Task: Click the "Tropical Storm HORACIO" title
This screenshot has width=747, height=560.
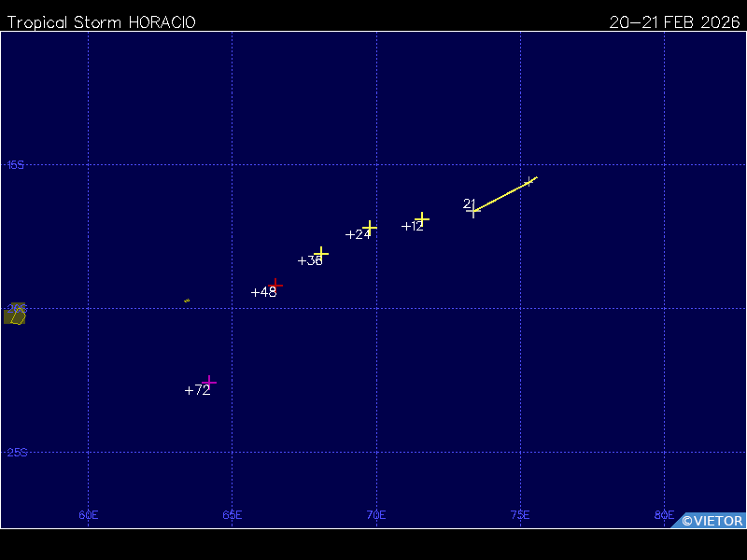Action: [x=102, y=22]
